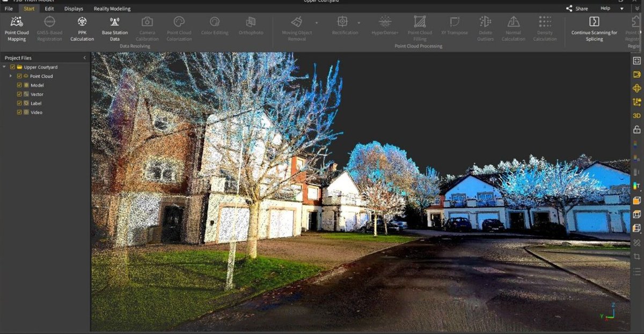Select the wireframe cube icon in sidebar
Image resolution: width=644 pixels, height=334 pixels.
point(637,214)
